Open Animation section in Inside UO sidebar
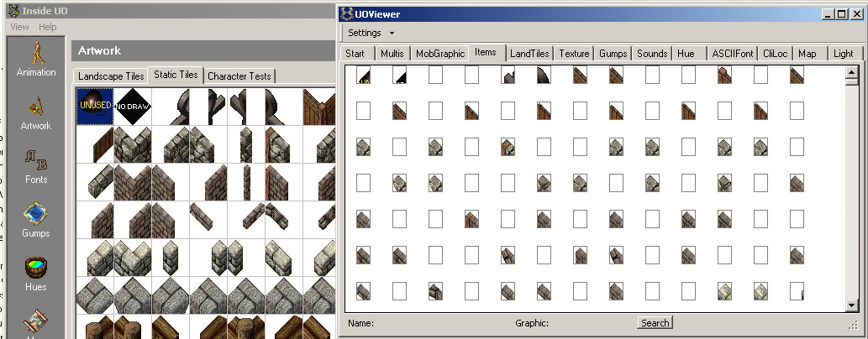The height and width of the screenshot is (339, 868). [x=36, y=59]
